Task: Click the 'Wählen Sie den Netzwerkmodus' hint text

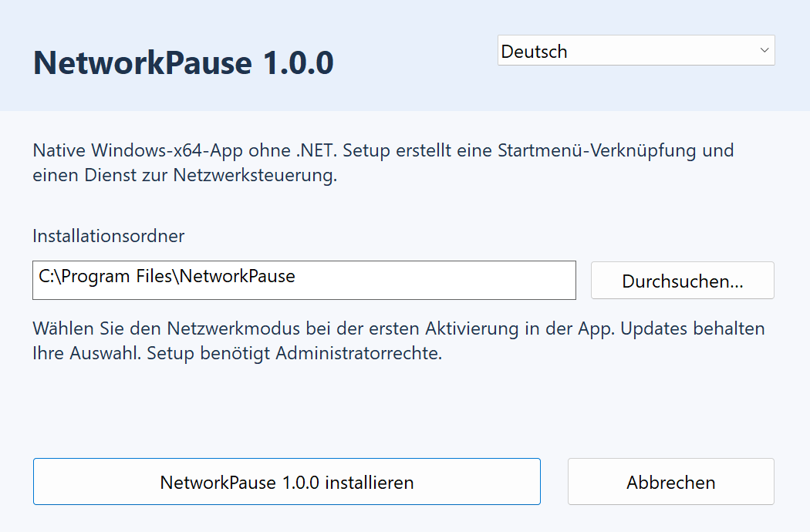Action: pos(399,341)
